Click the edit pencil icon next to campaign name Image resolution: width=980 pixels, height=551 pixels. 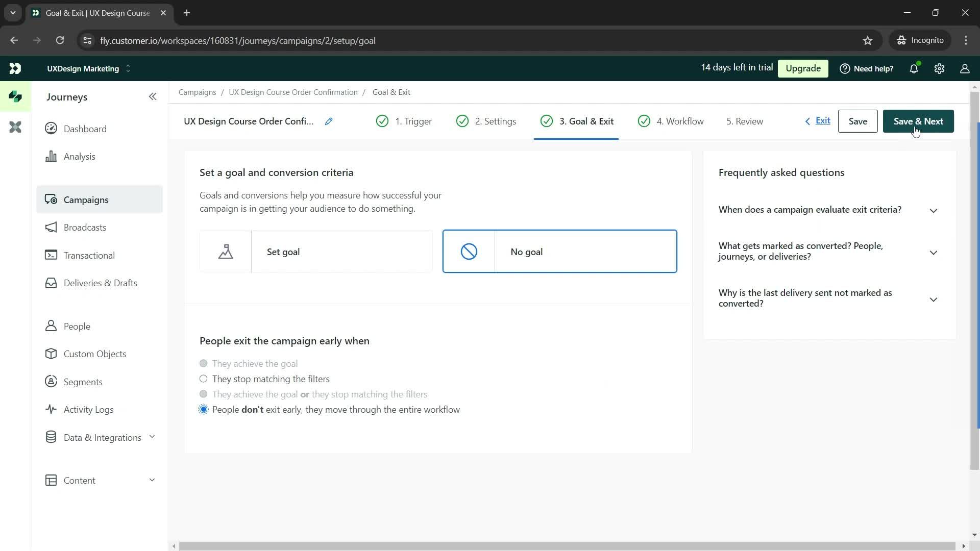coord(330,121)
